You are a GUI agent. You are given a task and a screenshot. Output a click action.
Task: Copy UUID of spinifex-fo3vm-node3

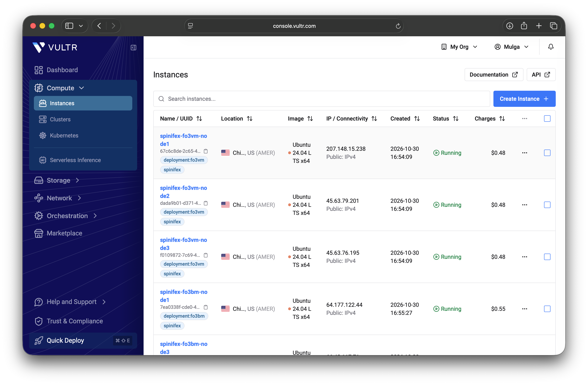[x=205, y=255]
